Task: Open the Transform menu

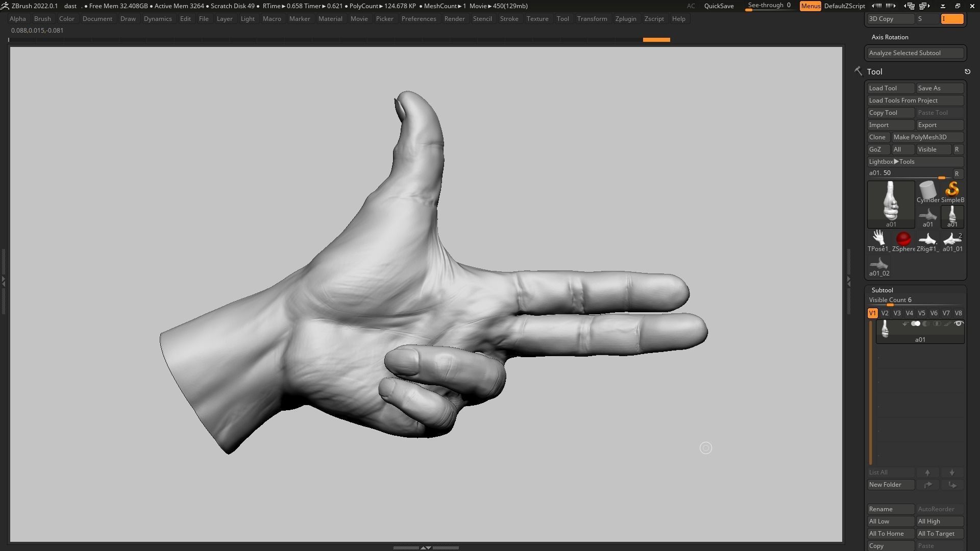Action: pos(592,19)
